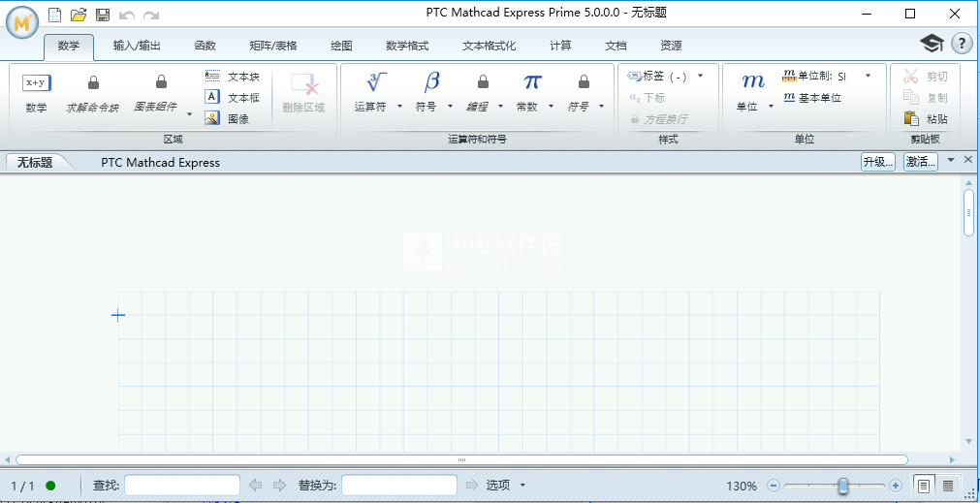Click the locked italic 符号 symbolics icon
Image resolution: width=980 pixels, height=503 pixels.
pyautogui.click(x=584, y=81)
